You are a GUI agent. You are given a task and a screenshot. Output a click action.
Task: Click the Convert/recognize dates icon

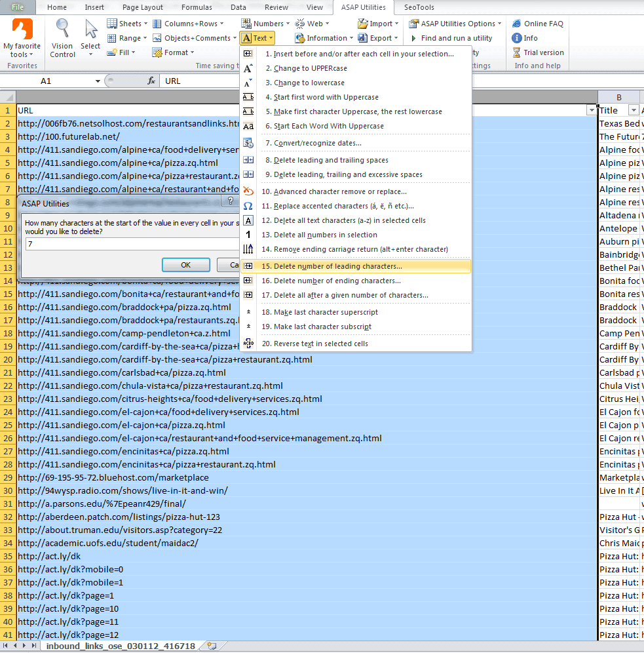click(248, 143)
